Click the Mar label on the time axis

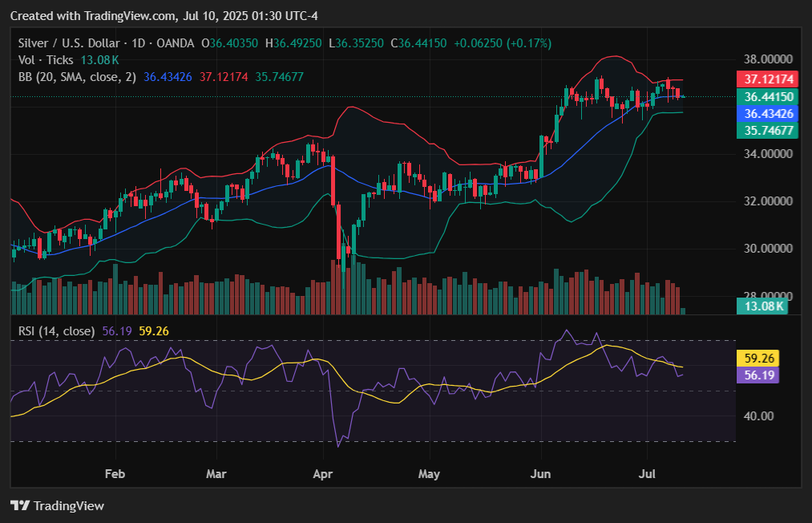click(x=216, y=474)
